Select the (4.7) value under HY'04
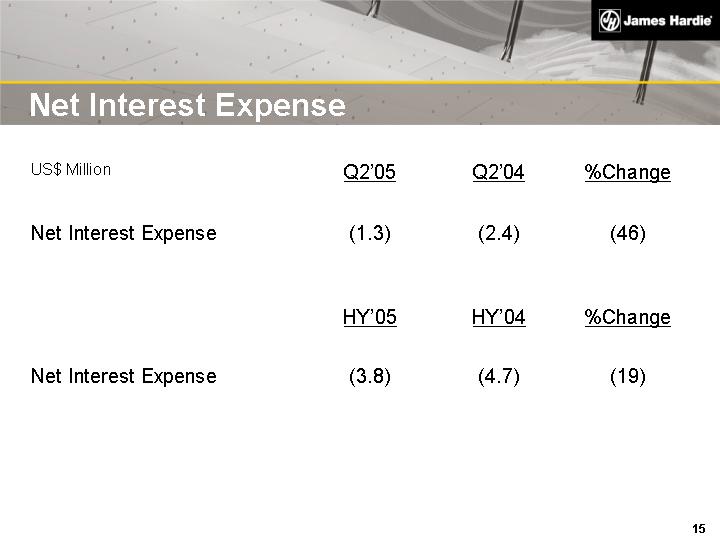Screen dimensions: 720x540 (x=498, y=377)
